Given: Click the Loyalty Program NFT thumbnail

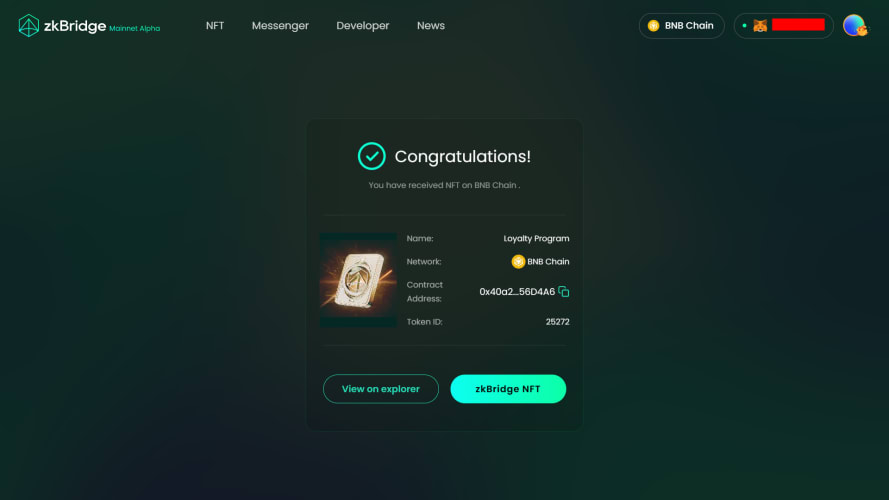Looking at the screenshot, I should tap(358, 279).
